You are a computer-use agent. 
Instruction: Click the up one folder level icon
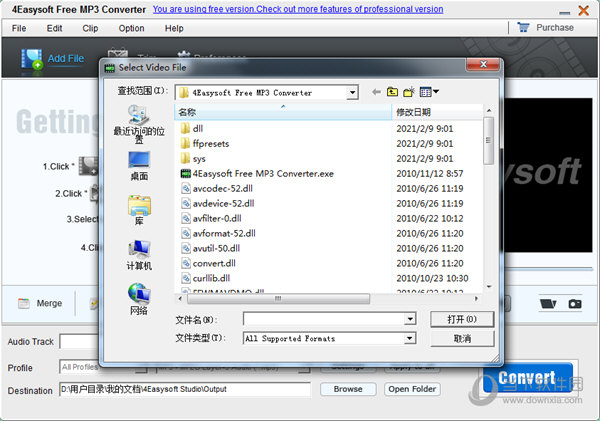(392, 92)
